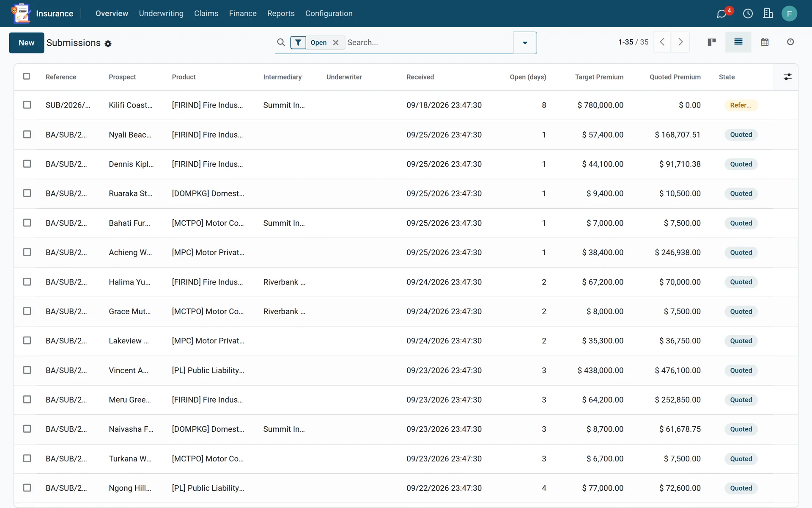
Task: Open Submissions gear settings menu
Action: [x=108, y=44]
